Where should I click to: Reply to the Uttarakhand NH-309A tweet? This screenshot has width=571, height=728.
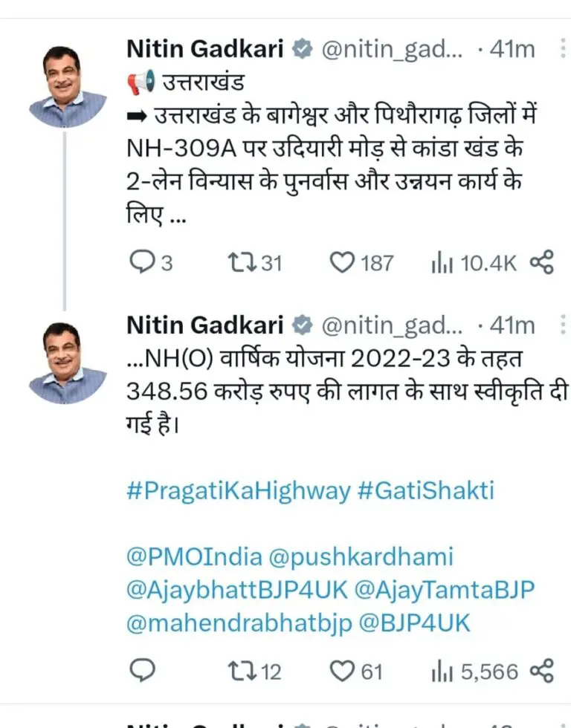point(141,262)
